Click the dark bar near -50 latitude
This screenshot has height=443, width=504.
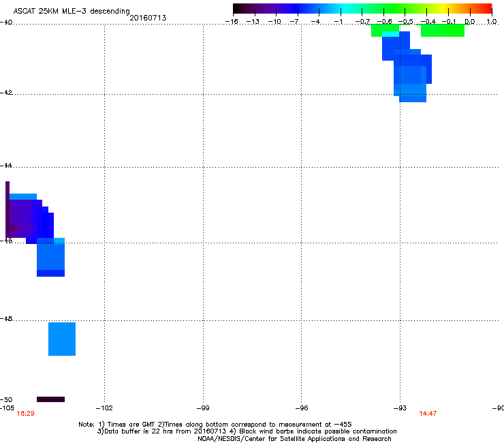tap(51, 399)
